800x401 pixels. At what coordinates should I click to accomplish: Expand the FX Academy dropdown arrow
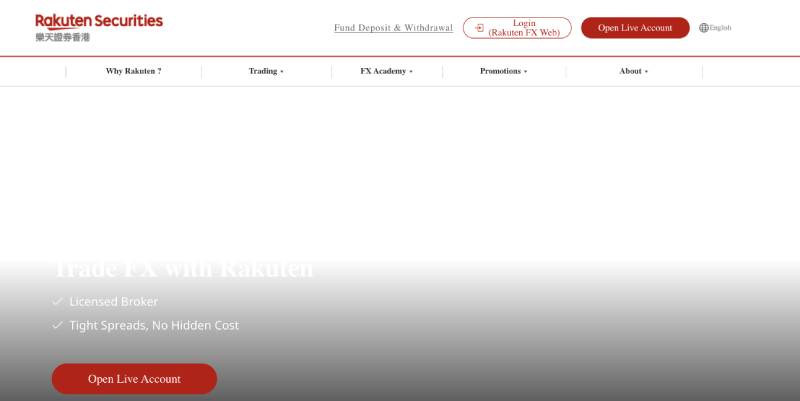pyautogui.click(x=411, y=72)
